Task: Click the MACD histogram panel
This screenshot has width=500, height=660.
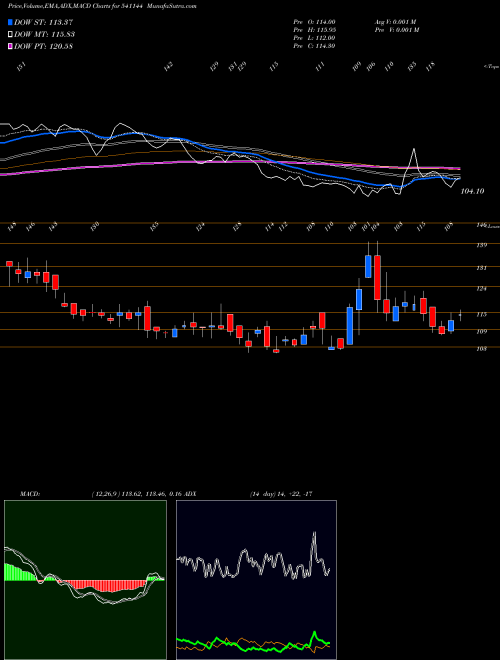Action: coord(85,580)
